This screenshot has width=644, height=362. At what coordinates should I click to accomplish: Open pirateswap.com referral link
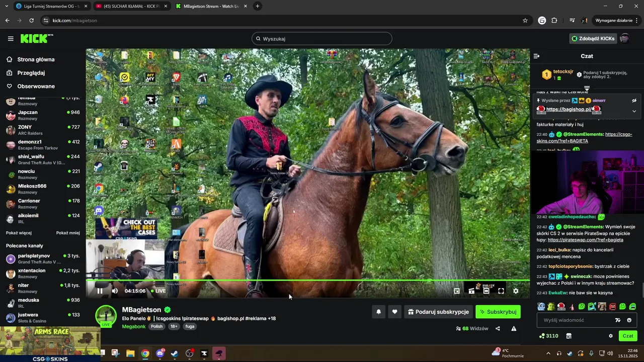pyautogui.click(x=585, y=240)
